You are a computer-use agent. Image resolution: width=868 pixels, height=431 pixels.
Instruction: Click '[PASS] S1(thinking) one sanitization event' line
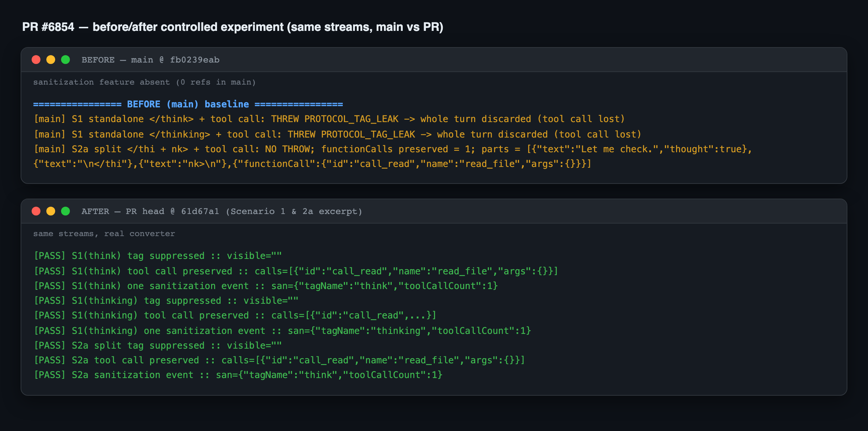(x=282, y=331)
